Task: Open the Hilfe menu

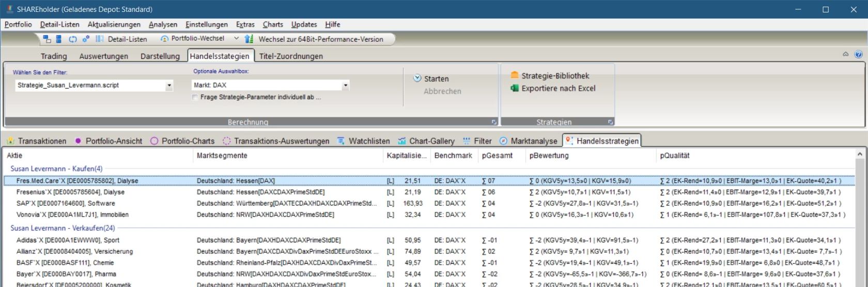Action: point(333,24)
